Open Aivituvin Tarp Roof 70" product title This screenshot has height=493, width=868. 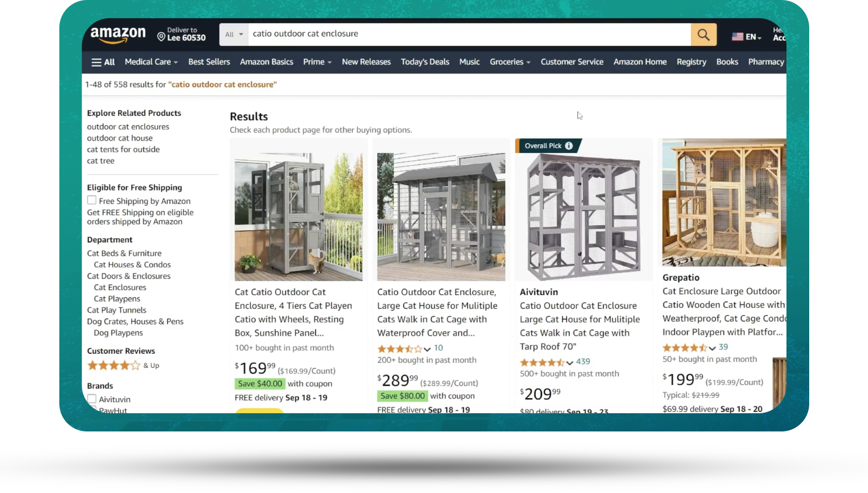point(580,326)
